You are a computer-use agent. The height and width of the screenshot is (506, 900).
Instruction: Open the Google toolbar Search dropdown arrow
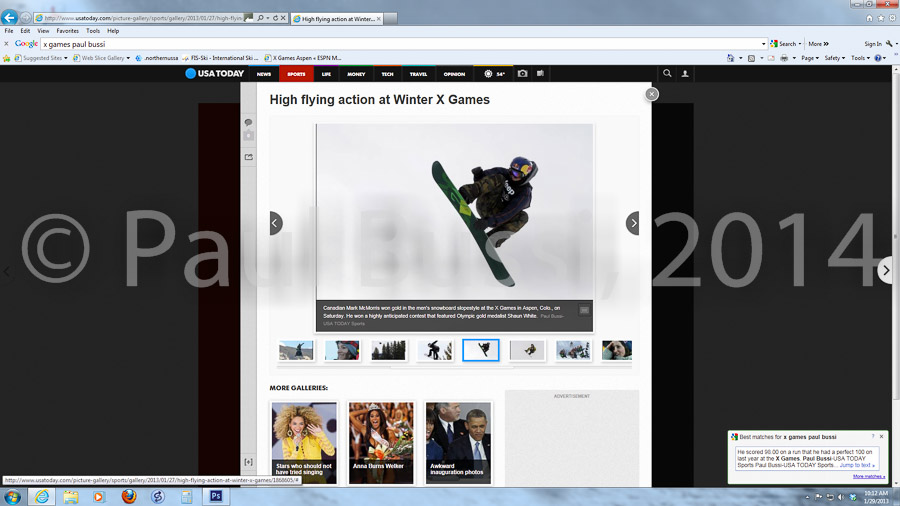[800, 44]
